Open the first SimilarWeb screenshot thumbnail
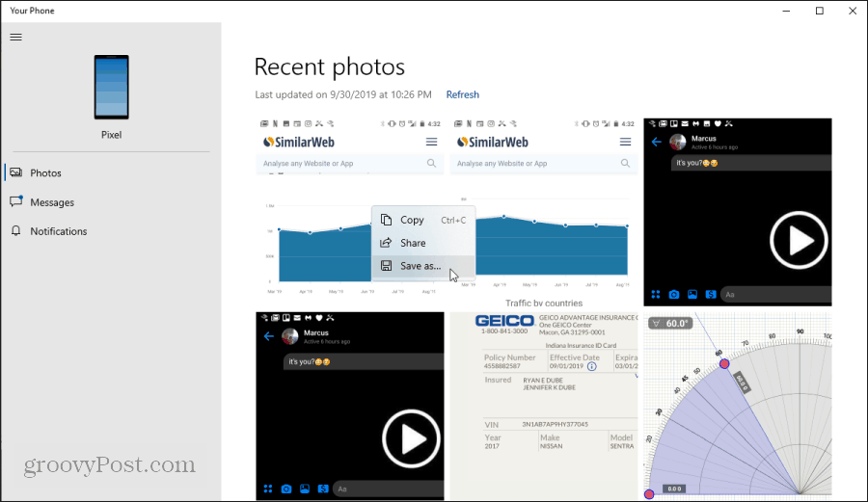 [350, 212]
